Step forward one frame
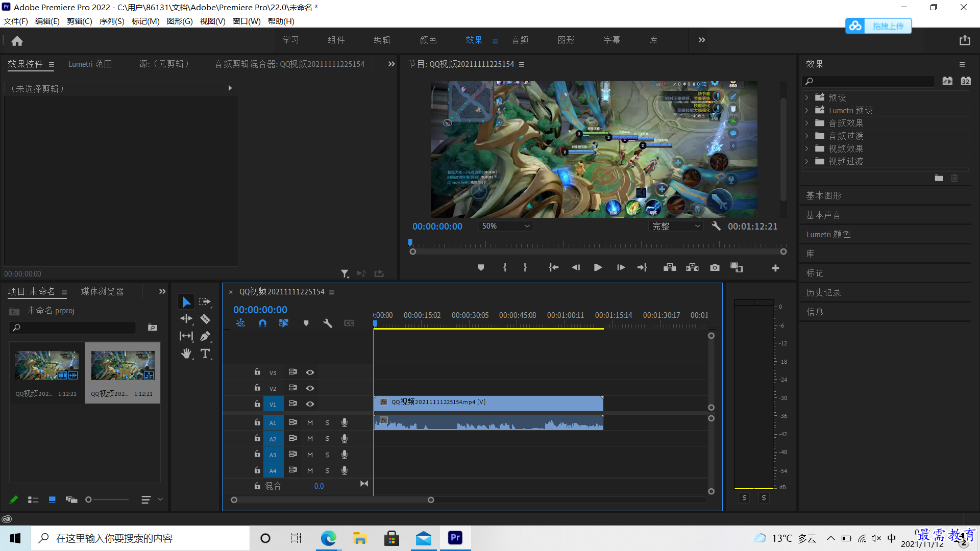980x551 pixels. pyautogui.click(x=621, y=267)
